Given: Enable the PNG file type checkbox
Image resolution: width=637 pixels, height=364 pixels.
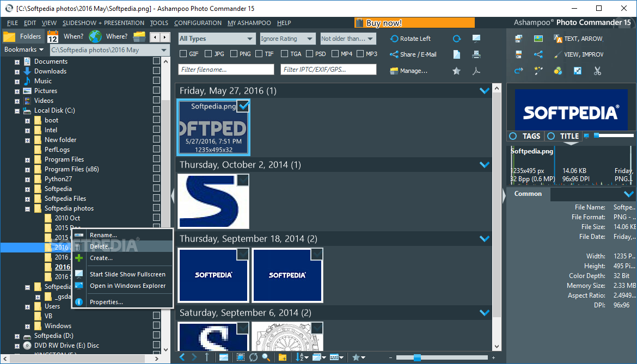Looking at the screenshot, I should 234,53.
